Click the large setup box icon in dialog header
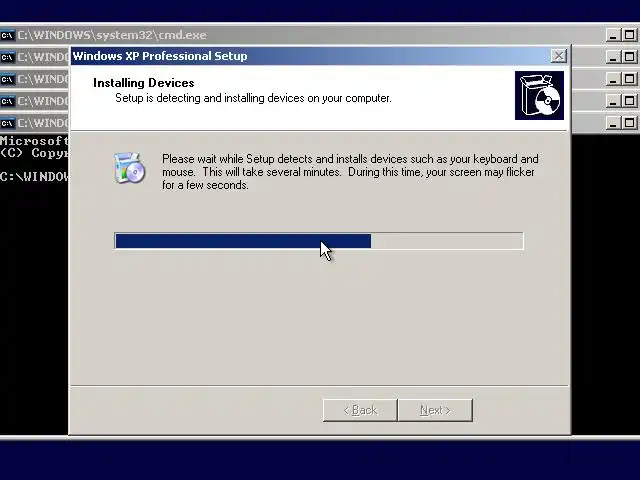This screenshot has width=640, height=480. point(539,96)
